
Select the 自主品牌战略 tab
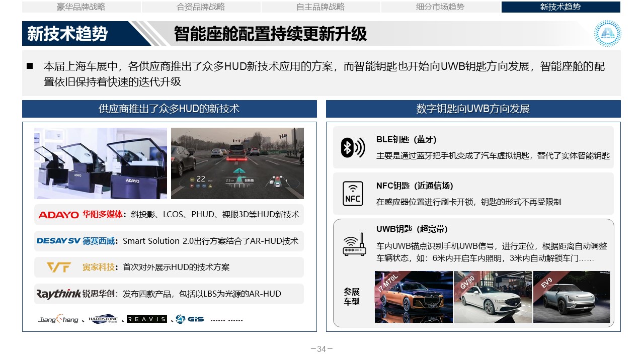pos(320,7)
